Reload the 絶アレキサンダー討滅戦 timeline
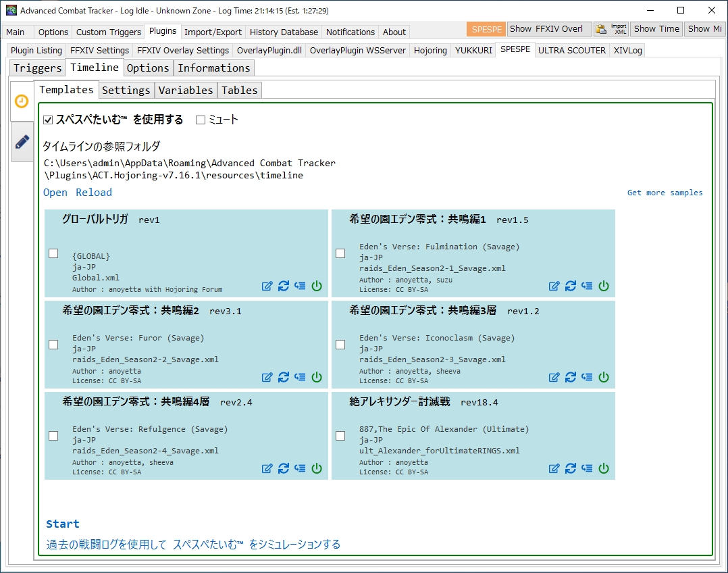Screen dimensions: 728x573 point(571,468)
